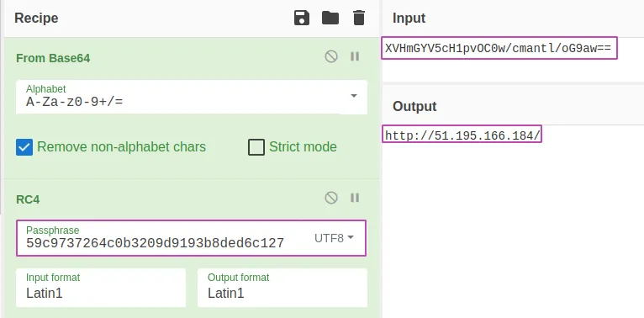
Task: Click the Strict mode label
Action: click(303, 146)
